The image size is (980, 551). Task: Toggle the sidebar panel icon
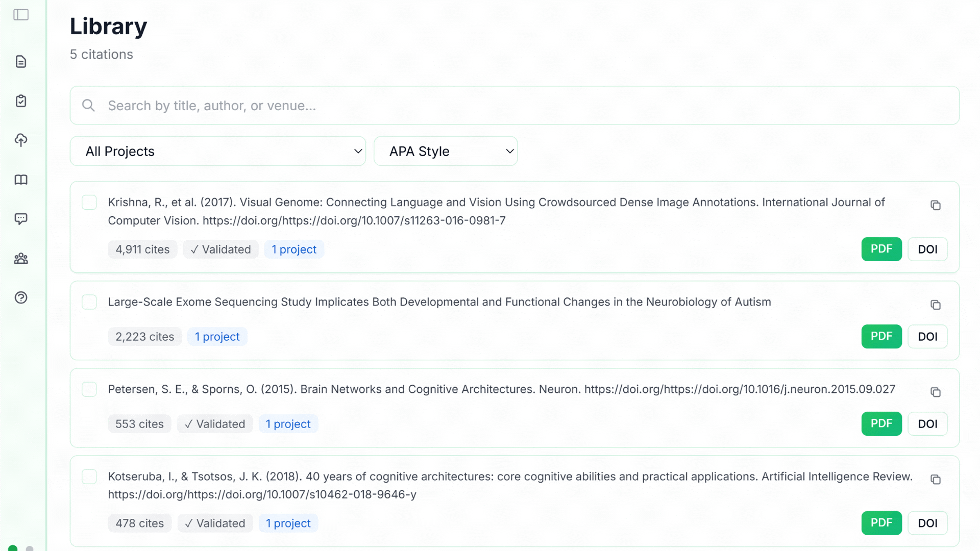21,15
